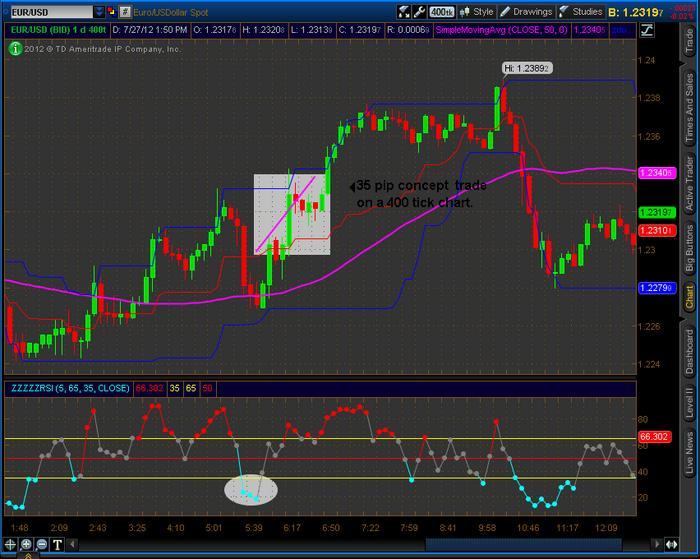
Task: Switch to the Trade sidebar tab
Action: [690, 39]
